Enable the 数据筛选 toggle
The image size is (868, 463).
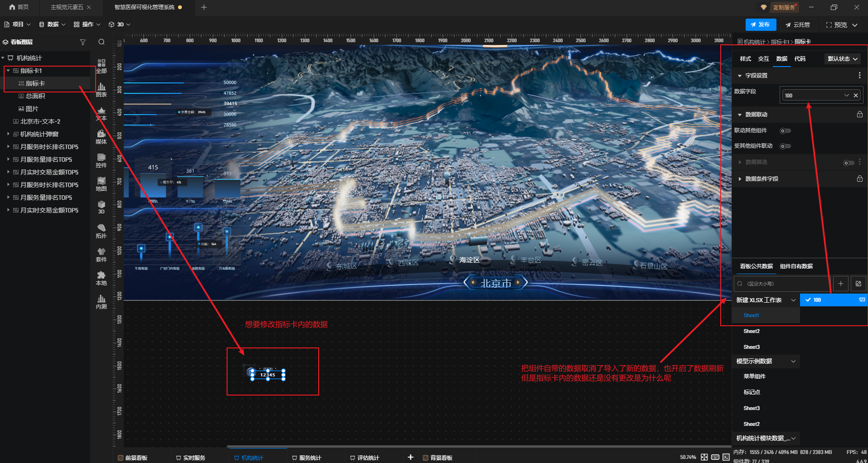pyautogui.click(x=848, y=163)
